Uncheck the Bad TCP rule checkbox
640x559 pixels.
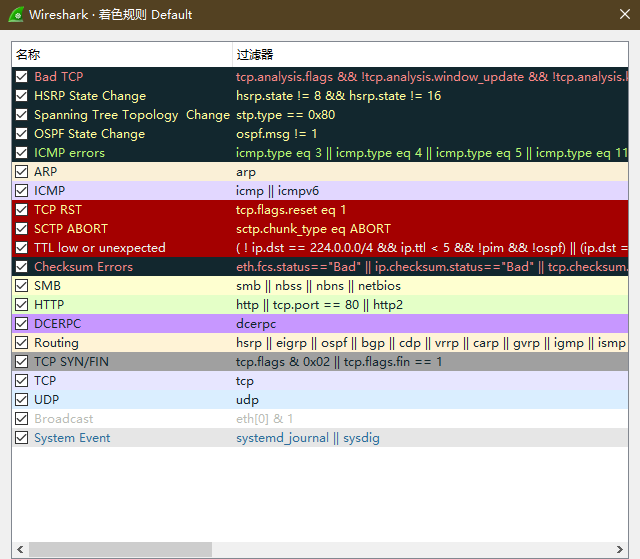pos(21,77)
